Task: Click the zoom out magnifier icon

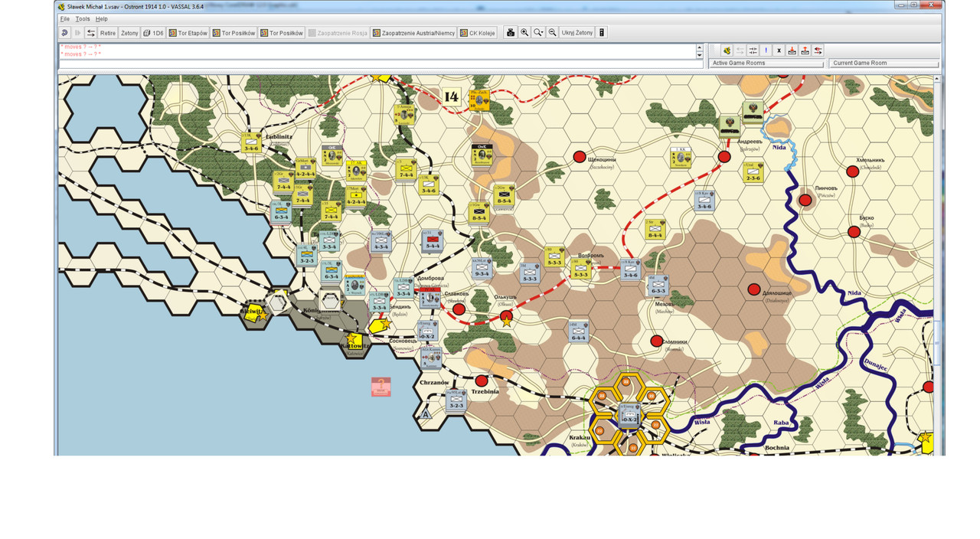Action: 552,33
